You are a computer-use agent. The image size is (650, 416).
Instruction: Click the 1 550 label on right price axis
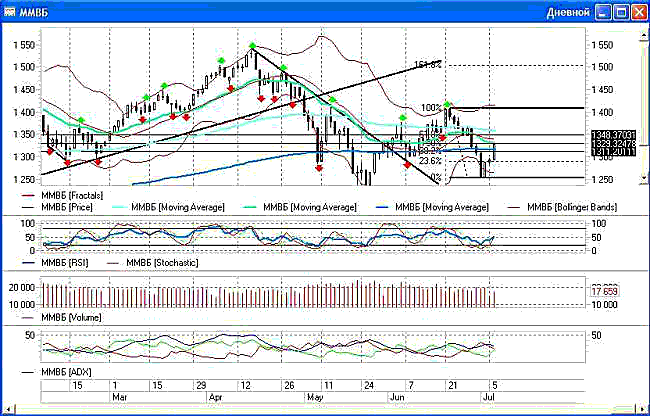pos(604,45)
